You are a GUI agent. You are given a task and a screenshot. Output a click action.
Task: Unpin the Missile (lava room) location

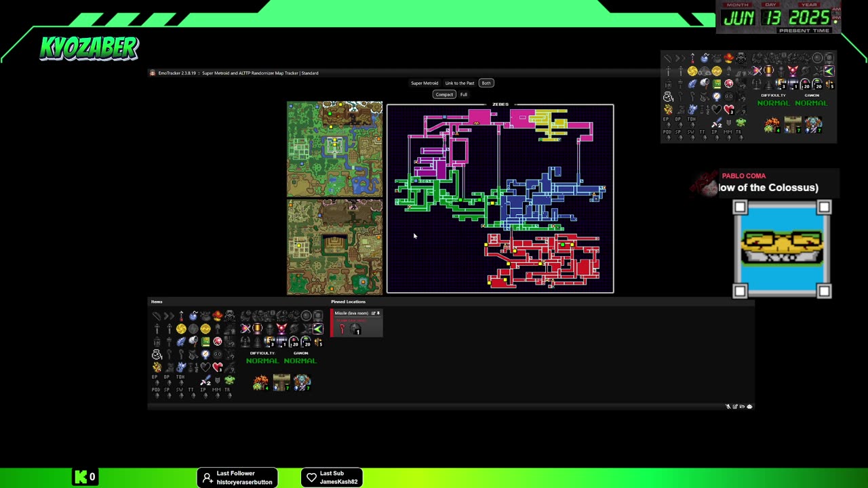coord(378,313)
